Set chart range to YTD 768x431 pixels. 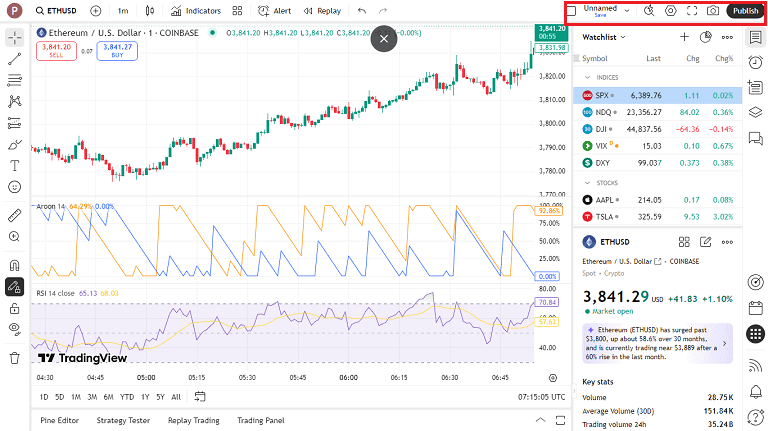coord(127,397)
